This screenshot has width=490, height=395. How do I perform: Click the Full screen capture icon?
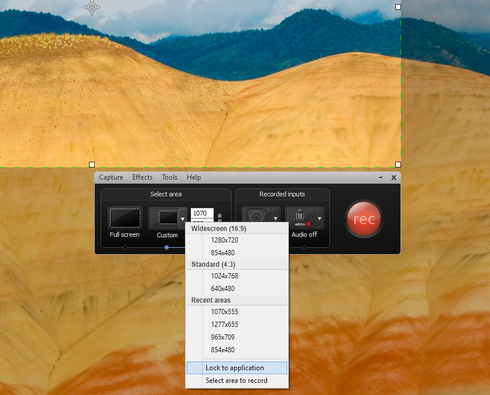(125, 218)
